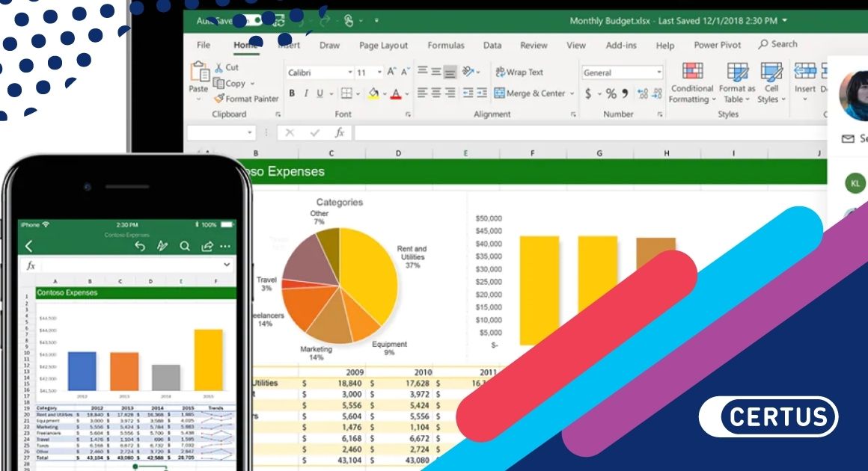Open Font group dialog launcher
Screen dimensions: 868x471
408,114
